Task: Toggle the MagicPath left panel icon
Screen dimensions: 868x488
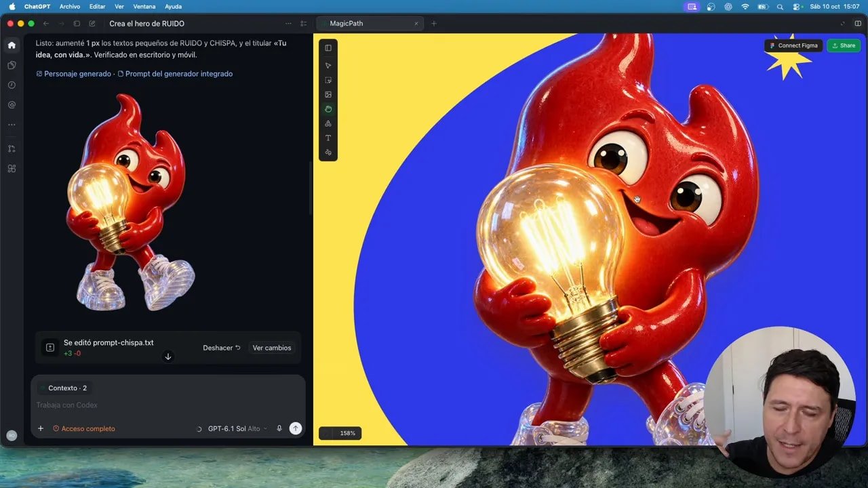Action: (x=328, y=48)
